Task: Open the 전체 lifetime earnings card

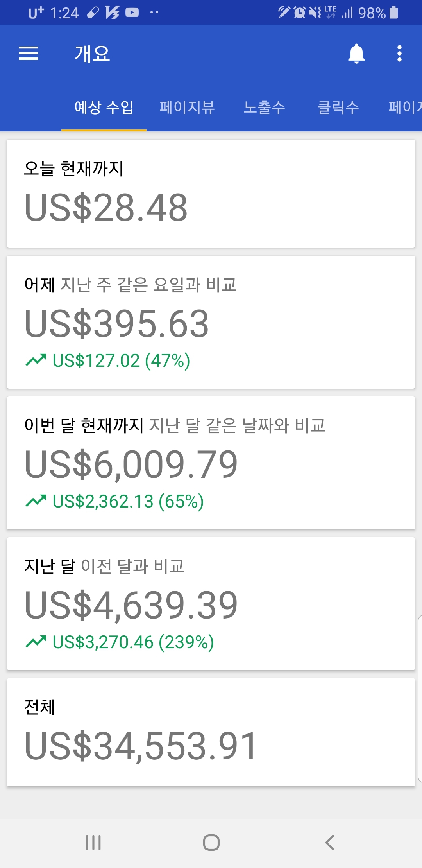Action: click(x=211, y=732)
